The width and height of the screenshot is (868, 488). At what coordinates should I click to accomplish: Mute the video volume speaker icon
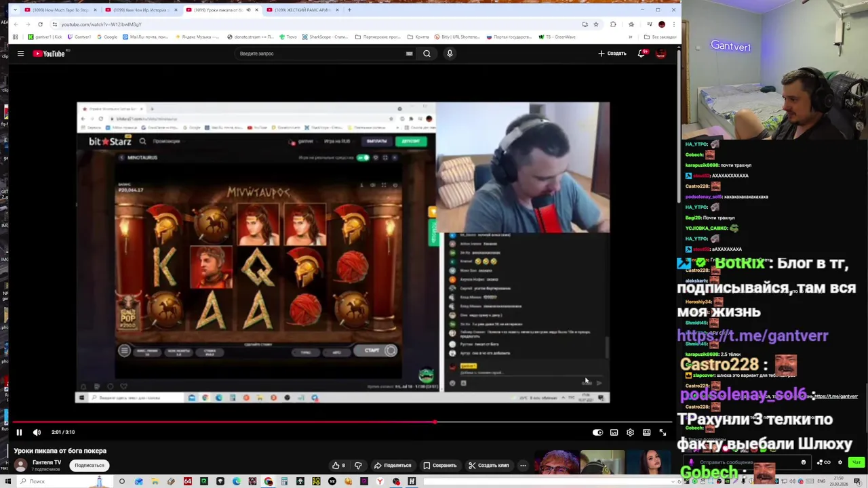(37, 432)
